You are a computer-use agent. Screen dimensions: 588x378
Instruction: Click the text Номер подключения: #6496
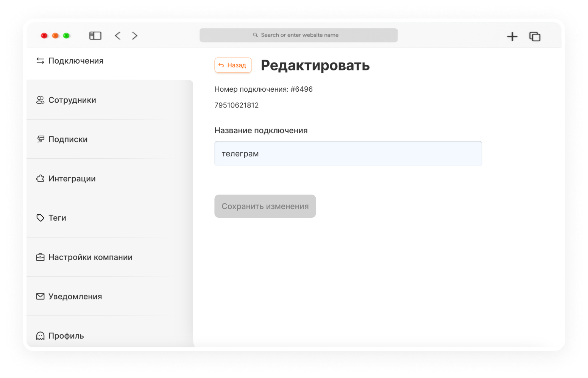click(264, 89)
